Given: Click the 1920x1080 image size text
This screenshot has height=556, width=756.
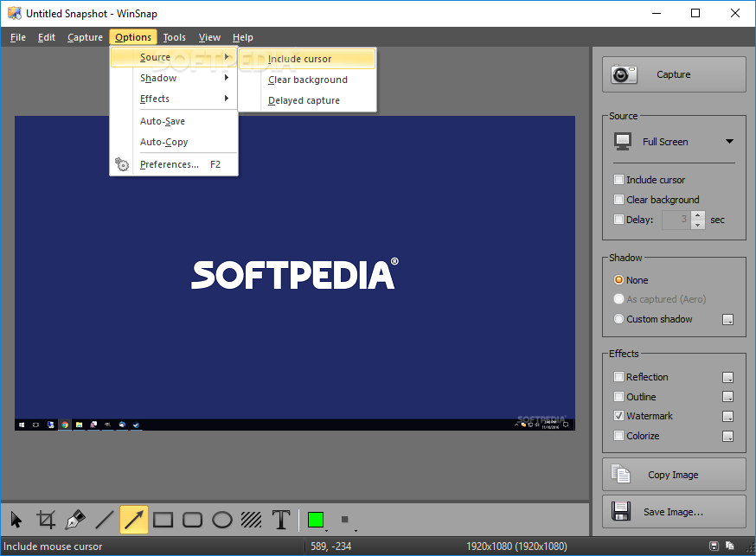Looking at the screenshot, I should pyautogui.click(x=516, y=546).
